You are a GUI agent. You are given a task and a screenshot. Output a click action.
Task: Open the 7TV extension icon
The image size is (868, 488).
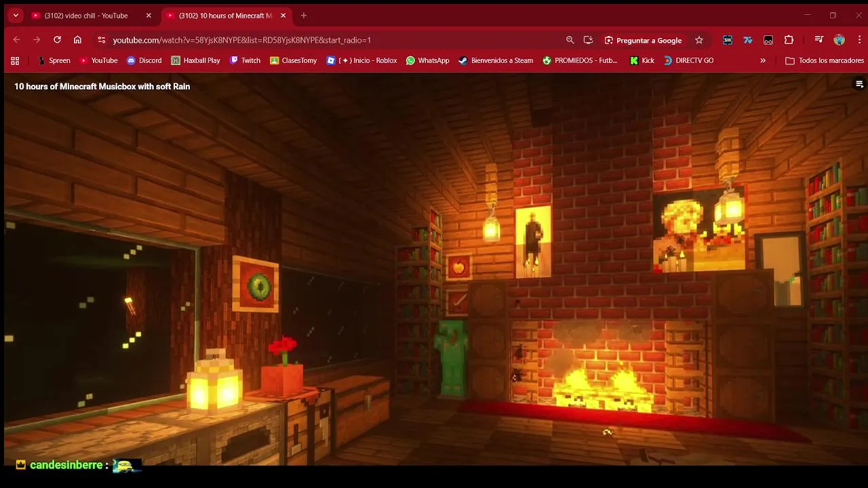point(748,40)
